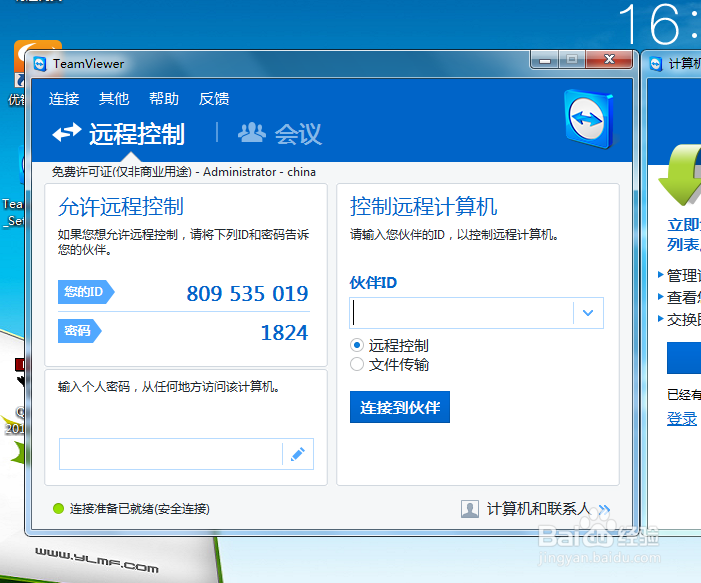Switch to the 会议 tab

click(280, 134)
